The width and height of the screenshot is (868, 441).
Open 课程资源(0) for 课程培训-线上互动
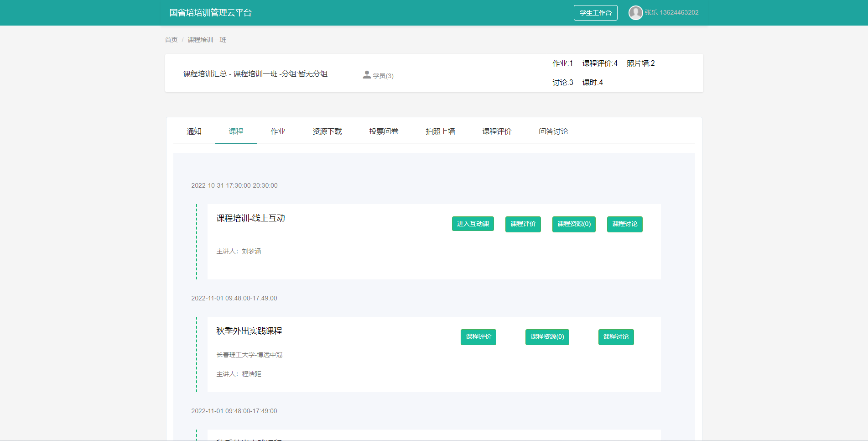(x=574, y=224)
